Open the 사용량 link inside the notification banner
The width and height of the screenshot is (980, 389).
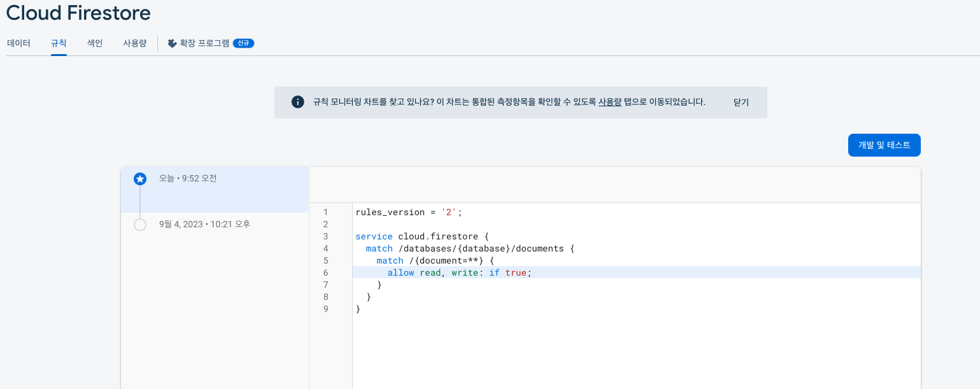pyautogui.click(x=609, y=102)
